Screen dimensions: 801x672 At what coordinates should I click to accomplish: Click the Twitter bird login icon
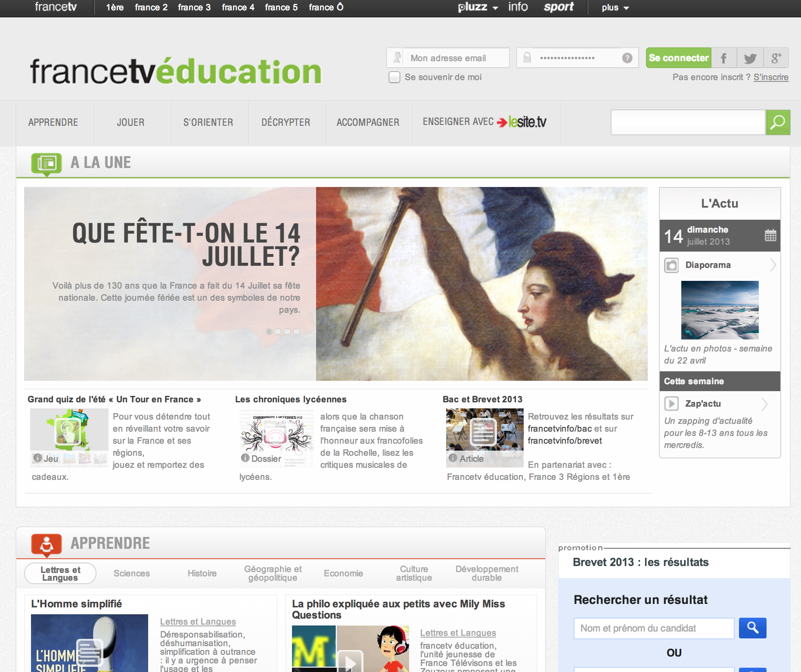pyautogui.click(x=750, y=58)
